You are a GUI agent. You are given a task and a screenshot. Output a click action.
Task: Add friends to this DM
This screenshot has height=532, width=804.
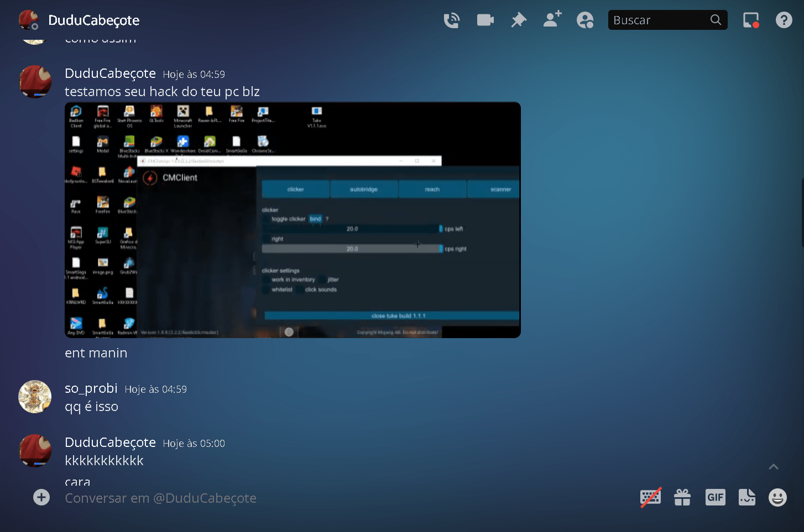[x=552, y=19]
